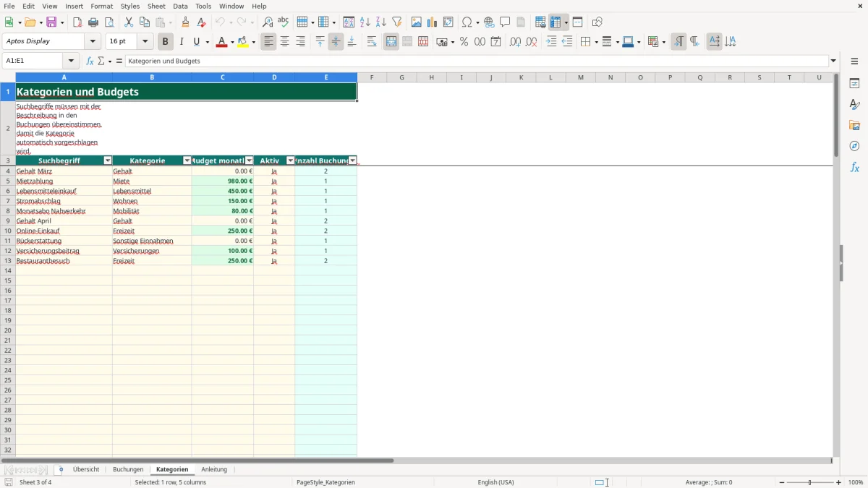Sort descending with the Z-A arrow icon
This screenshot has width=868, height=488.
point(380,22)
